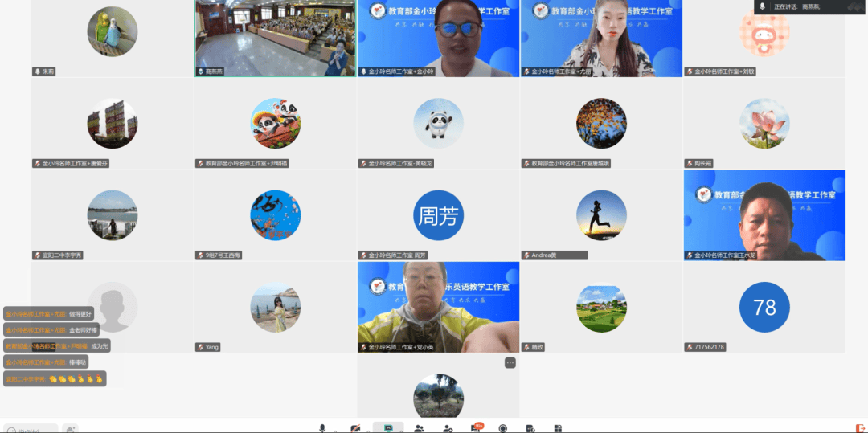Click the muted mic icon beside Yang

tap(201, 347)
